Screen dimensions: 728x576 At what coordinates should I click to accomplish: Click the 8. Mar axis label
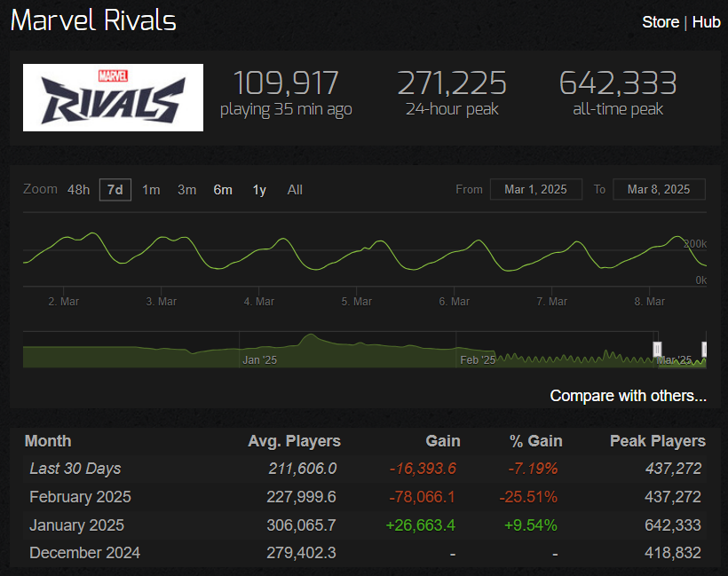coord(650,302)
